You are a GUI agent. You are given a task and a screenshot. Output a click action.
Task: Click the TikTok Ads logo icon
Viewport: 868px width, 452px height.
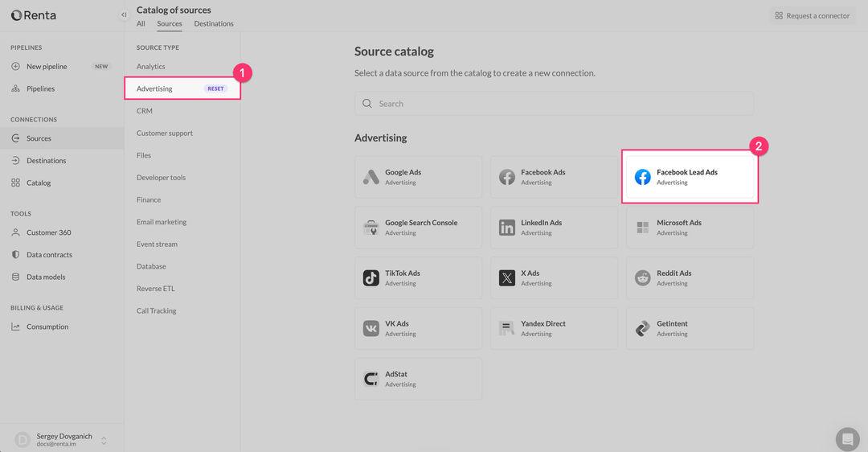(371, 278)
